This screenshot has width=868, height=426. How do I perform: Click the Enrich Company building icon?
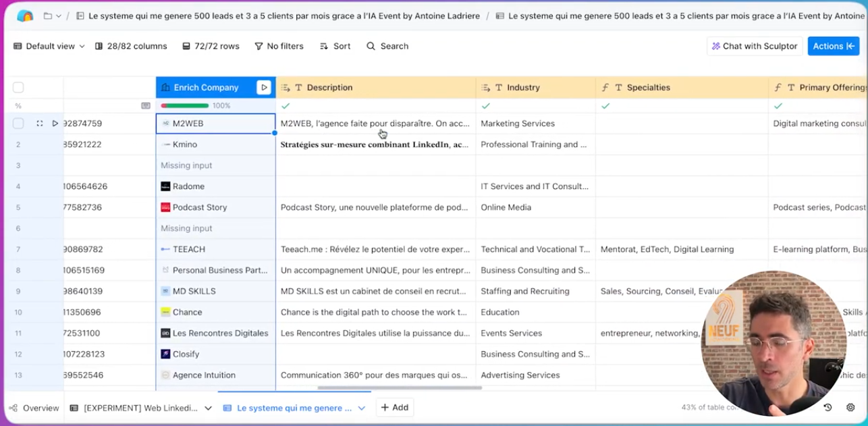(165, 87)
